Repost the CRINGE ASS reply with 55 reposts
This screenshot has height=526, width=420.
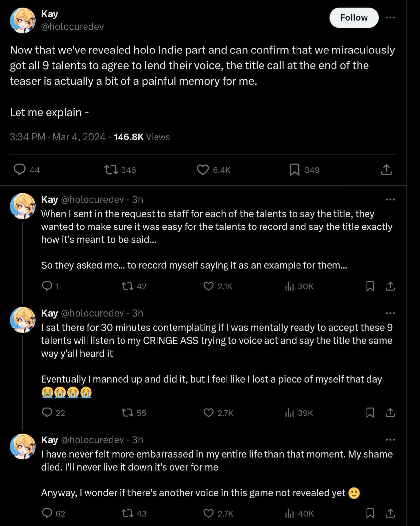pos(126,413)
